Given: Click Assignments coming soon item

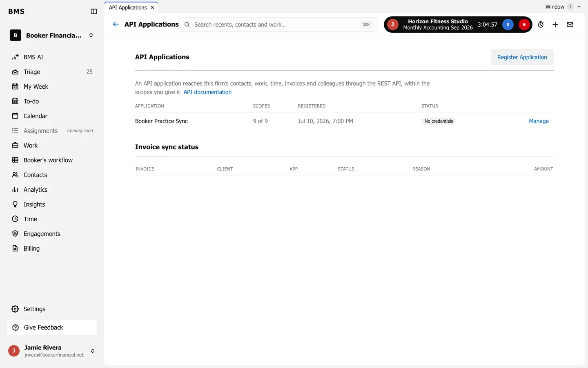Looking at the screenshot, I should point(52,131).
